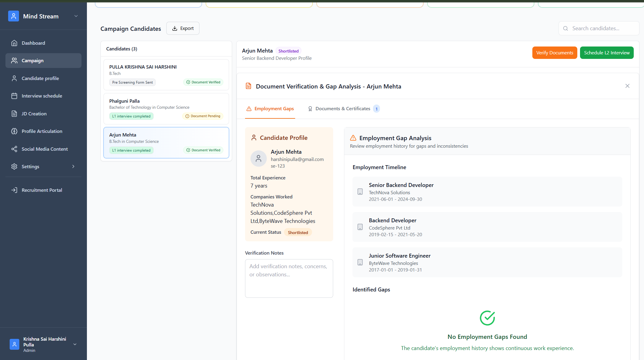Click the Recruitment Portal login icon
Screen dimensions: 644x360
[x=14, y=190]
